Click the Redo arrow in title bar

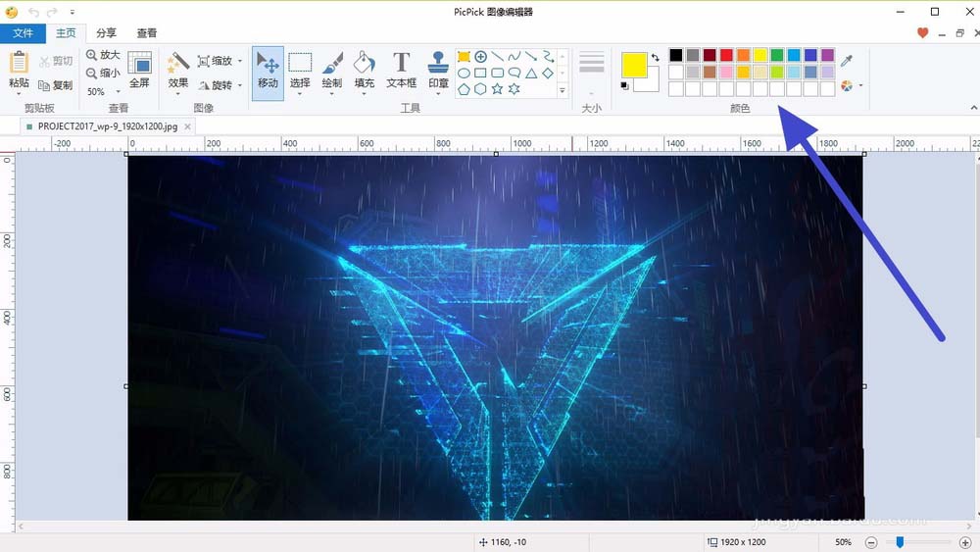53,11
